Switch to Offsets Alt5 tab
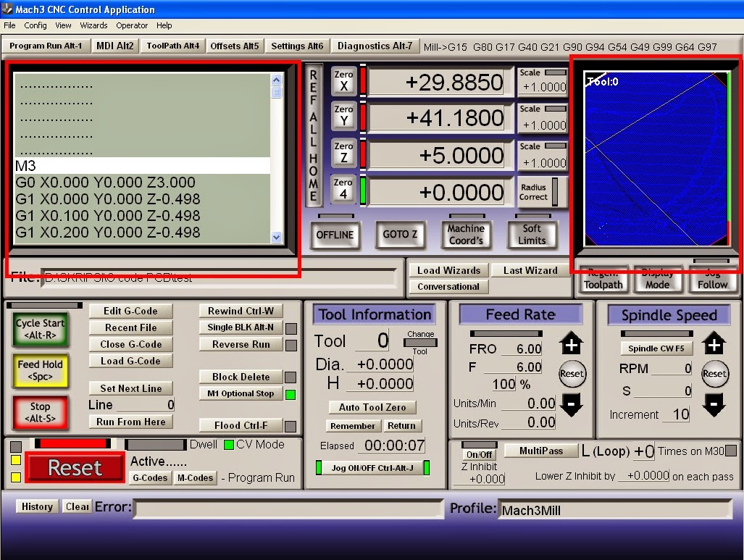 click(x=235, y=46)
